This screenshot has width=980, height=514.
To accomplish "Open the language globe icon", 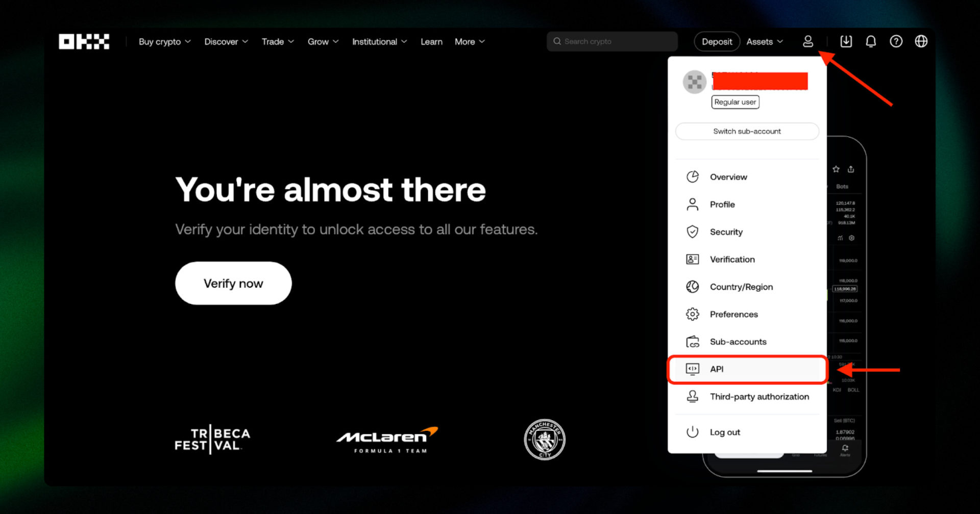I will point(921,42).
